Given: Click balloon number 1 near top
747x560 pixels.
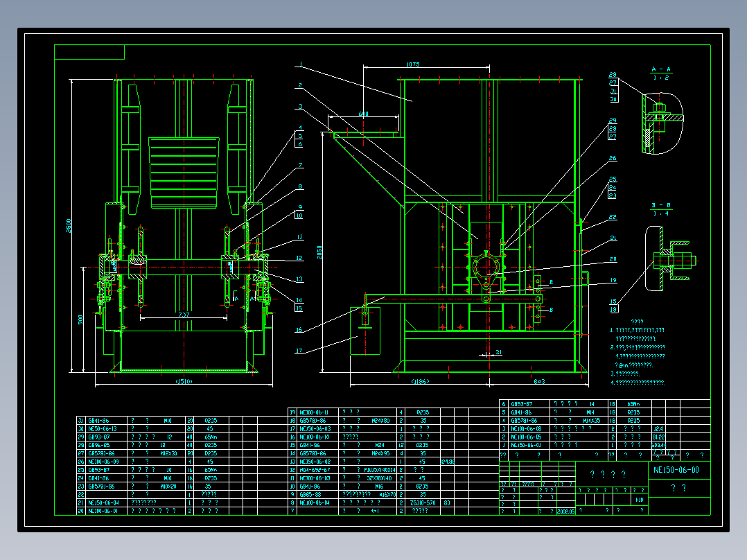Looking at the screenshot, I should [301, 64].
